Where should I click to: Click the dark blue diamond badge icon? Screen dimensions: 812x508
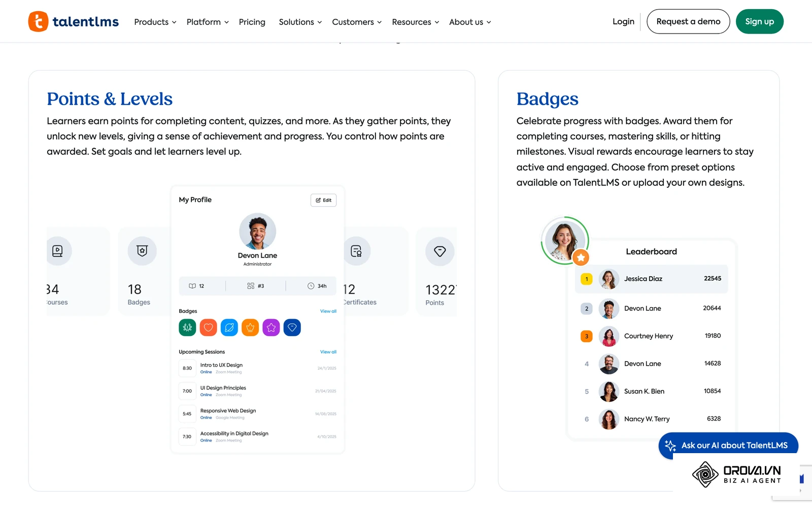[292, 328]
